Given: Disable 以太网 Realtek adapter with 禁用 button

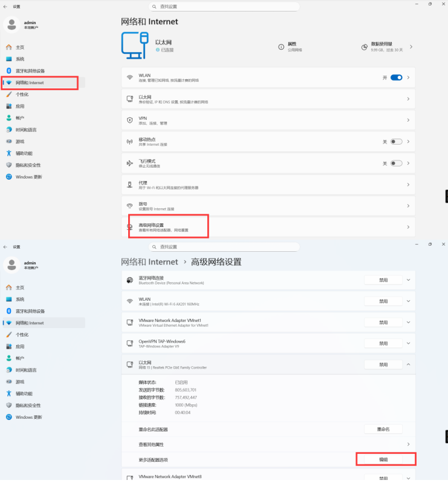Looking at the screenshot, I should click(383, 365).
